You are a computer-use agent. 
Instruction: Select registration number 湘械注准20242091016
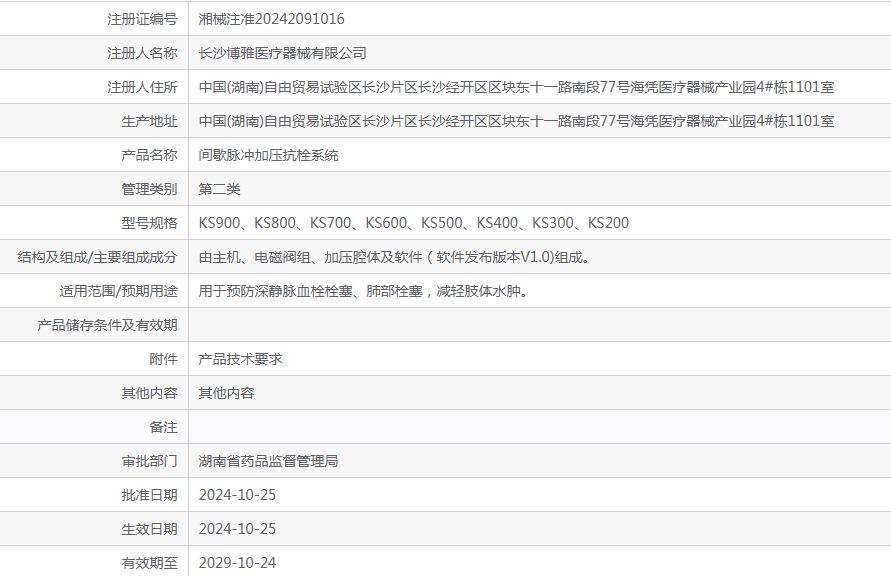pyautogui.click(x=271, y=19)
